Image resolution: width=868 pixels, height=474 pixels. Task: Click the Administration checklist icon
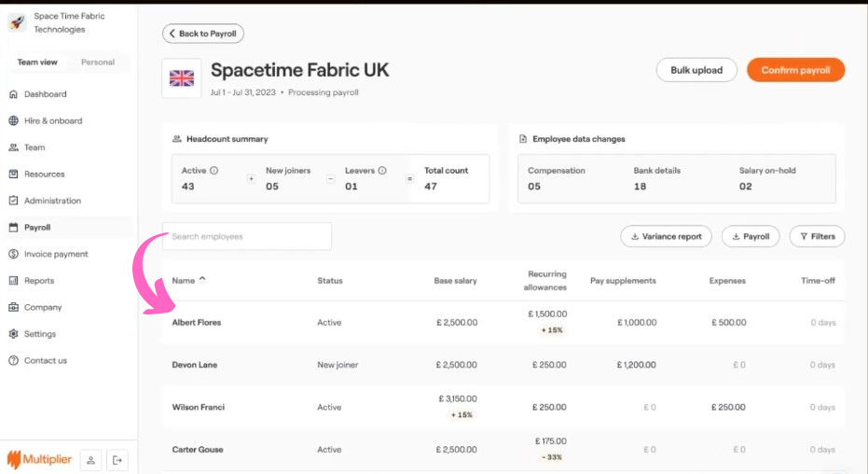pos(13,201)
